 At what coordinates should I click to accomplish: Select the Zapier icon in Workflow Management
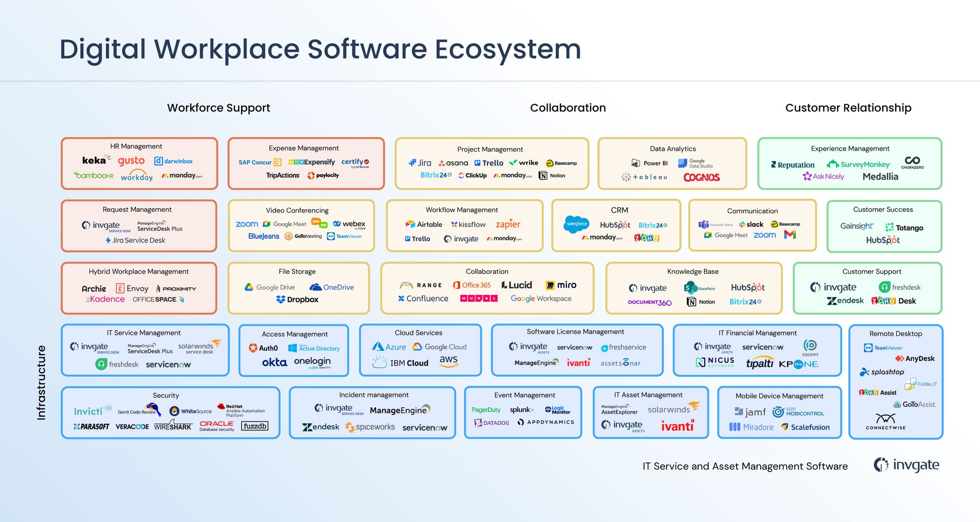click(x=508, y=224)
